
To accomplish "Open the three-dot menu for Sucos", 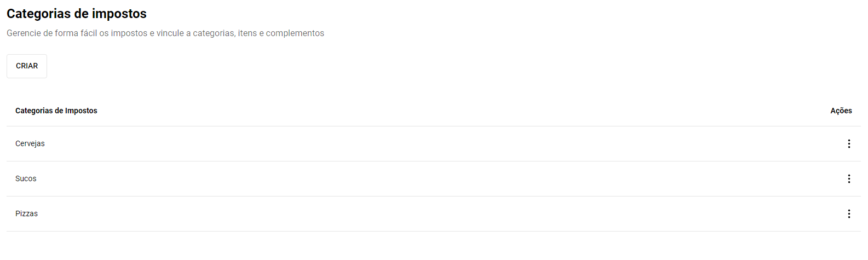I will coord(849,179).
